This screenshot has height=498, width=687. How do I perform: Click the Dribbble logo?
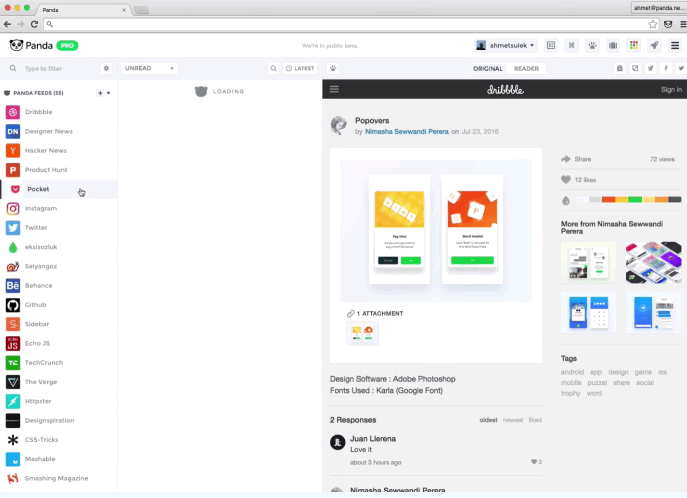pyautogui.click(x=505, y=89)
